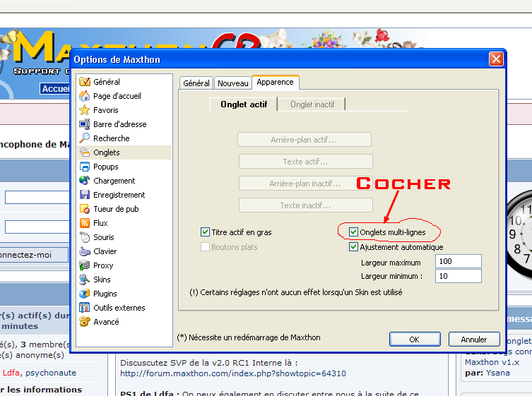Viewport: 532px width, 396px height.
Task: Open the psychonaute user link
Action: click(x=51, y=373)
